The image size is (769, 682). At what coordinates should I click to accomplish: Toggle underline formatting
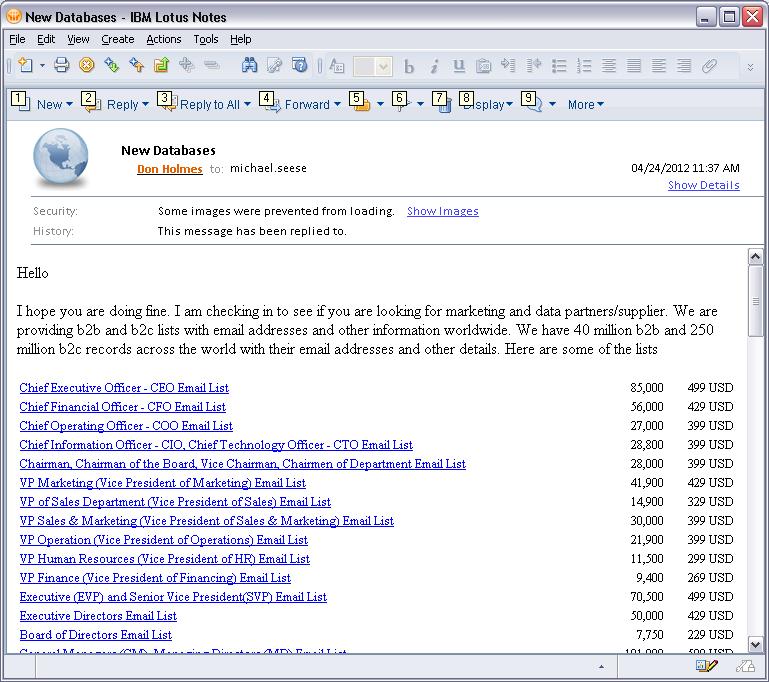tap(459, 65)
